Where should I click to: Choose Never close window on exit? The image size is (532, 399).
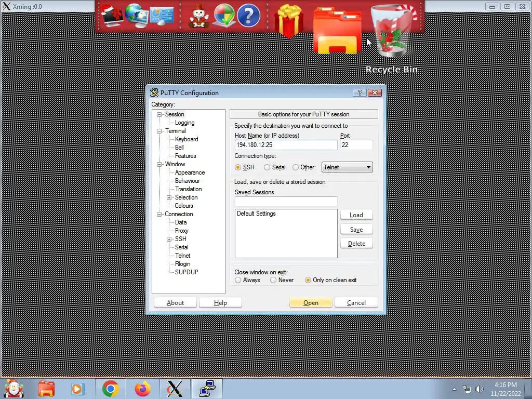point(273,280)
